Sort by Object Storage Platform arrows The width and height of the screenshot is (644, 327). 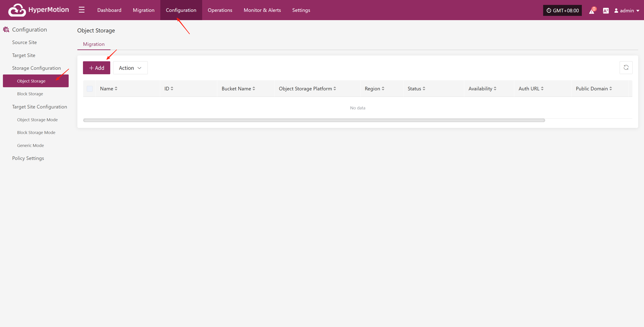tap(335, 89)
